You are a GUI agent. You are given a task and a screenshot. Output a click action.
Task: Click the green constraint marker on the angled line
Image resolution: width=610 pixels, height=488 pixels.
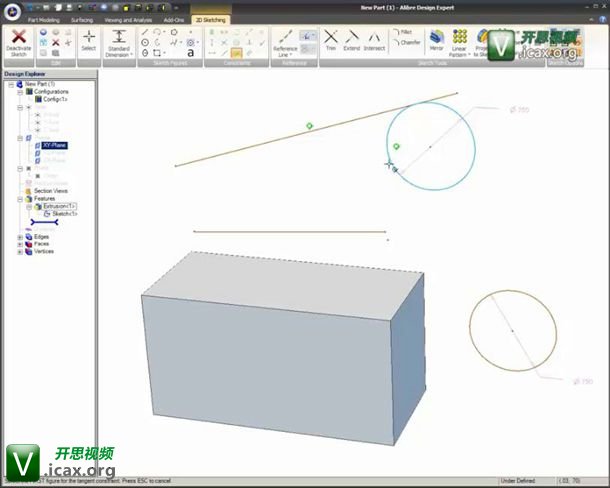tap(309, 126)
